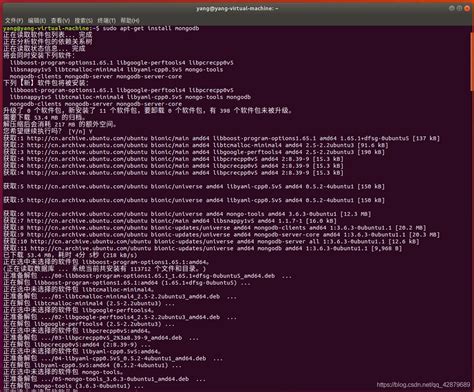Click the 获取:8 mongodb-clients line
This screenshot has width=474, height=392.
tap(215, 228)
